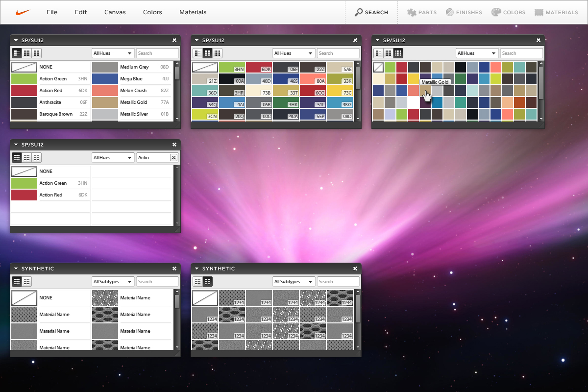Close the panel showing the Metallic Gold tooltip
Screen dimensions: 588x392
coord(539,40)
